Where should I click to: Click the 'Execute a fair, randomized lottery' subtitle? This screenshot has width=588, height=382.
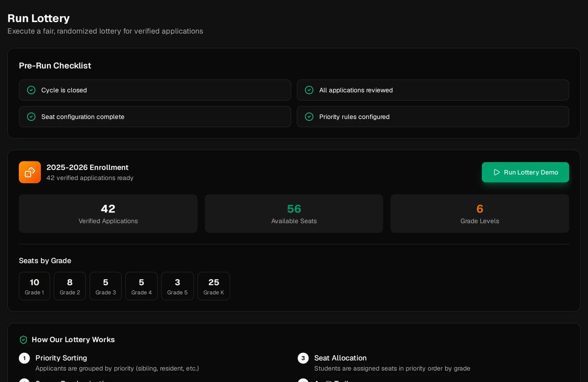click(105, 31)
